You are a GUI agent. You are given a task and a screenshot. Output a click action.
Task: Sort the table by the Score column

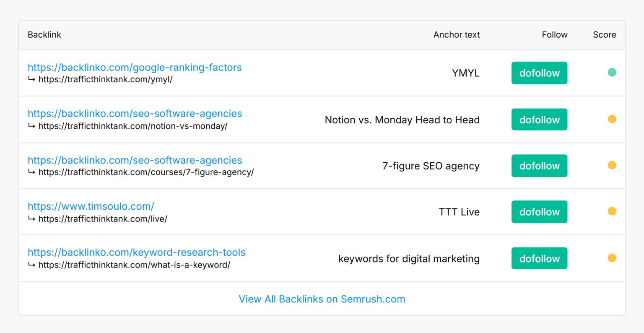pyautogui.click(x=604, y=35)
